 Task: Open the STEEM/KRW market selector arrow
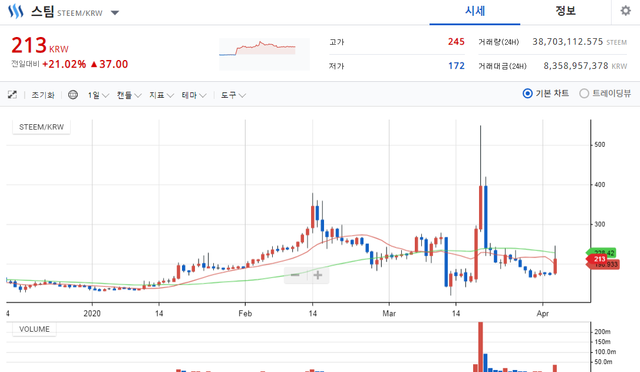[x=115, y=13]
